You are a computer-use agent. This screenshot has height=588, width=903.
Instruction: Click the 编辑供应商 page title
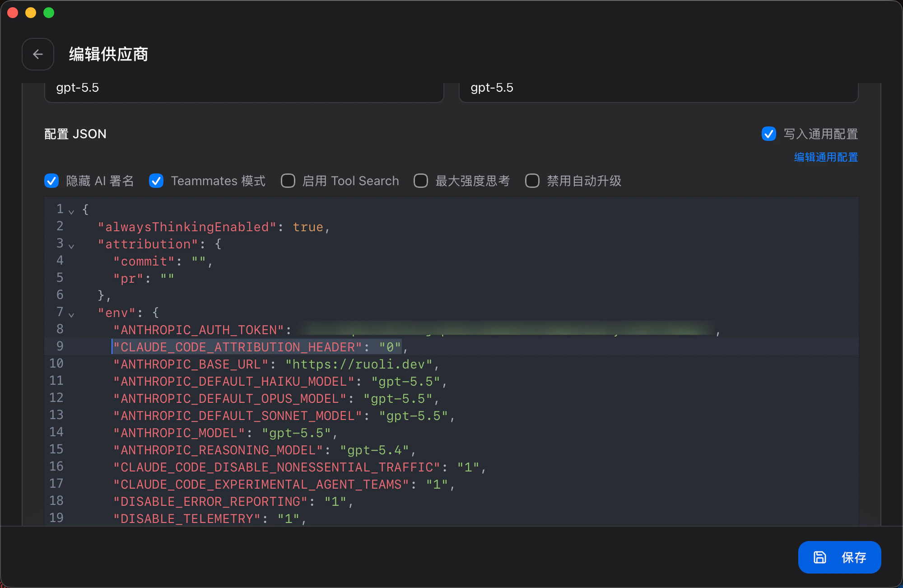(108, 54)
